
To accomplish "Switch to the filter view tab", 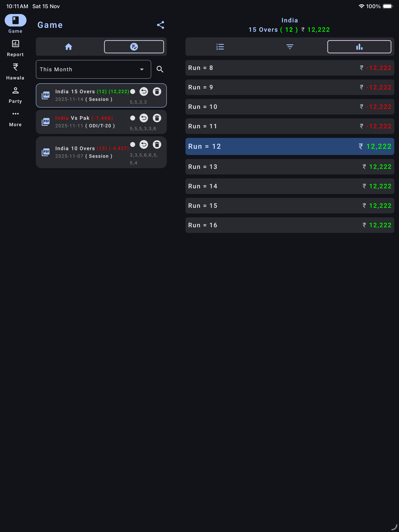I will [x=290, y=47].
